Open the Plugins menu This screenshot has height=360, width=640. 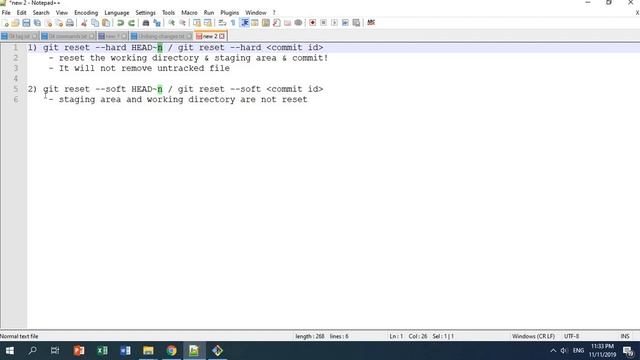(230, 13)
